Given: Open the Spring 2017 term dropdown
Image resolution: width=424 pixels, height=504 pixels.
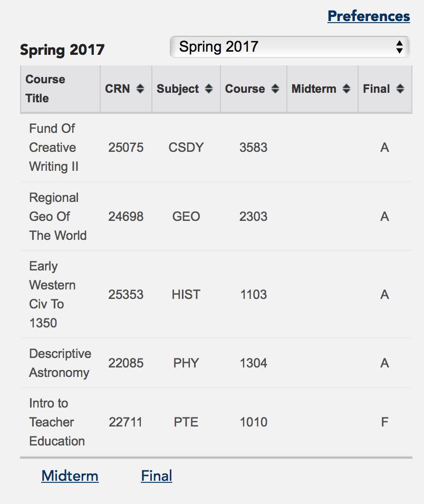Looking at the screenshot, I should (x=290, y=47).
